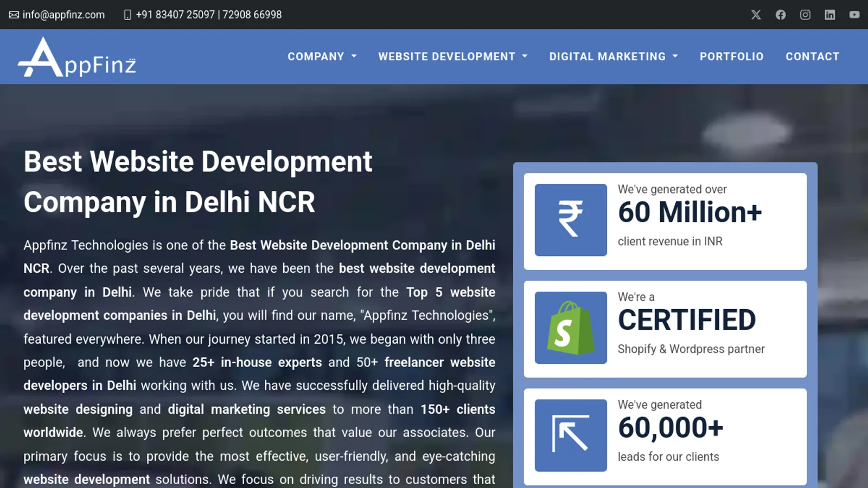Click 'leads for our clients' text
Image resolution: width=868 pixels, height=488 pixels.
pos(668,457)
